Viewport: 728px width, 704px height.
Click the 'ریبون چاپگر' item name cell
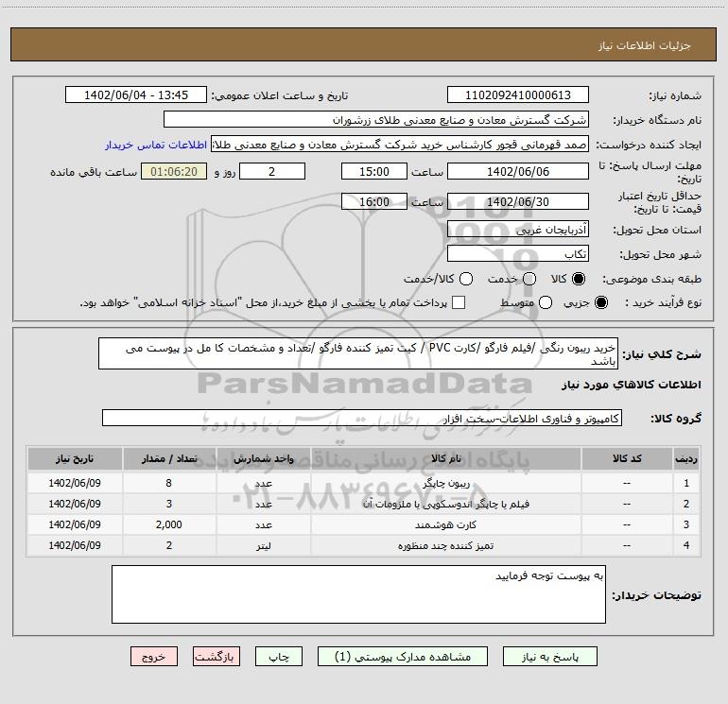[445, 483]
